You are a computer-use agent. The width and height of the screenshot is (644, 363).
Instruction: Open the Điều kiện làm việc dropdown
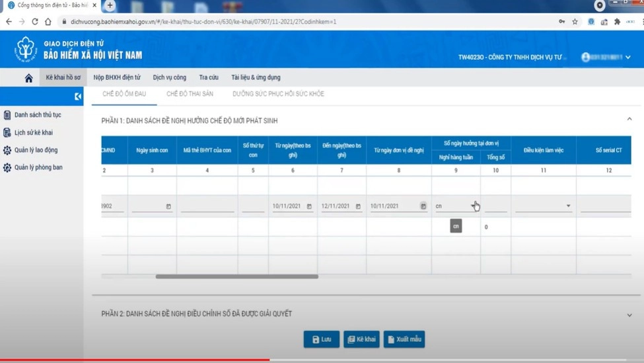click(568, 206)
